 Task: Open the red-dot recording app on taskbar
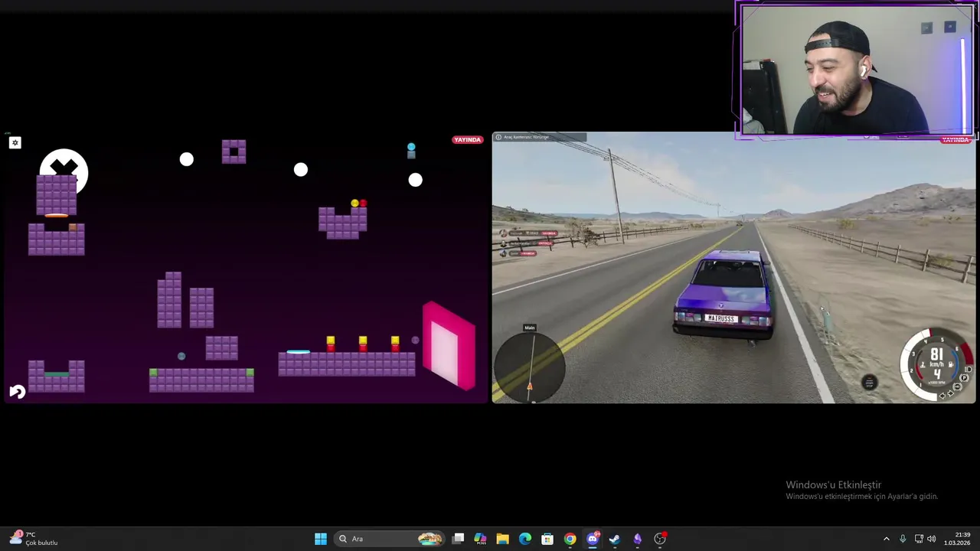coord(660,539)
